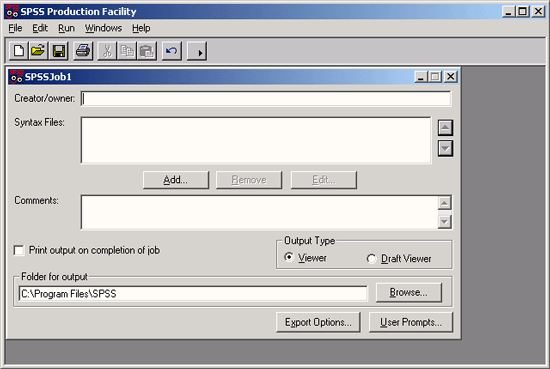Focus the Creator/owner text field
Image resolution: width=550 pixels, height=369 pixels.
click(x=266, y=99)
